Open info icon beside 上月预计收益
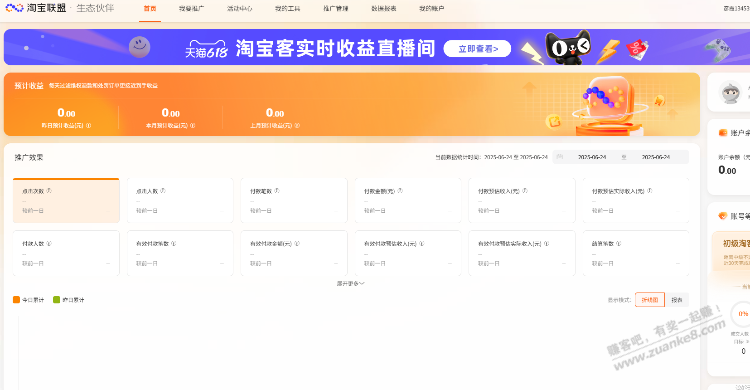750x390 pixels. (297, 125)
